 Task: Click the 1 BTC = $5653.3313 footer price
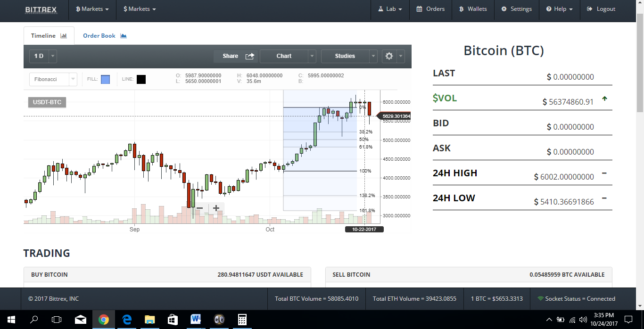[x=496, y=299]
